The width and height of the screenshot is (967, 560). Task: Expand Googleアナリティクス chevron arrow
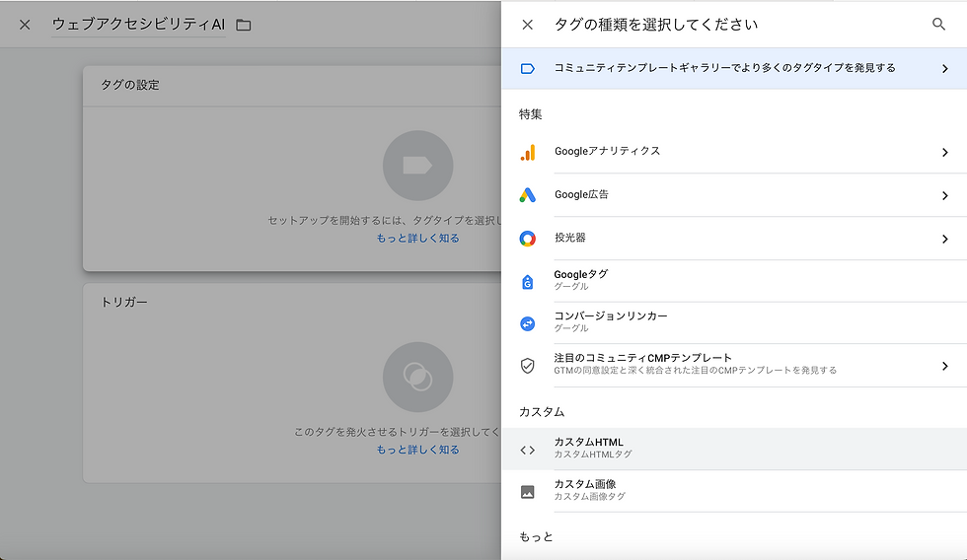(x=945, y=152)
